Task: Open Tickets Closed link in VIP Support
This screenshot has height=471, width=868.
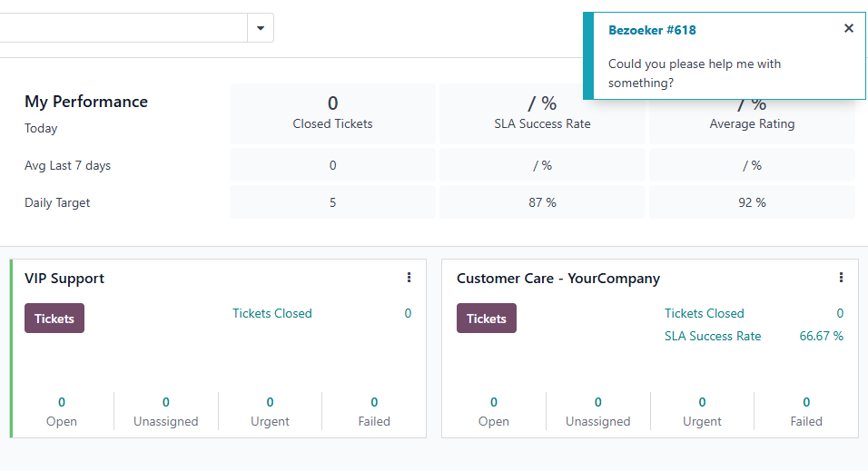Action: pos(272,313)
